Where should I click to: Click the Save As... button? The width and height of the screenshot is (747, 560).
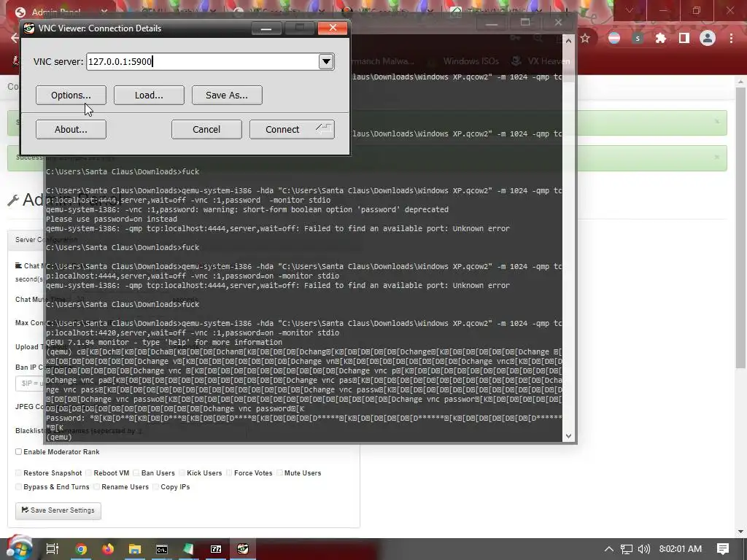click(227, 96)
